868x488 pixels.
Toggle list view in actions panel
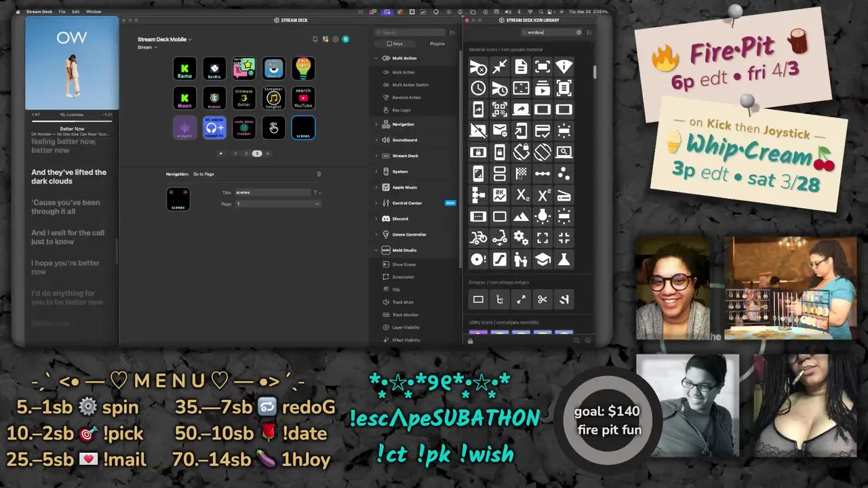tap(452, 33)
